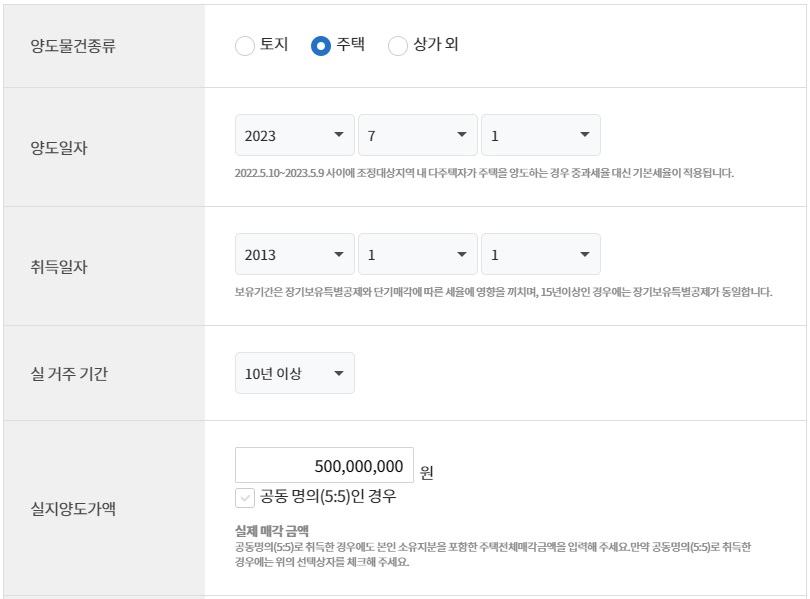The image size is (810, 599).
Task: Click the 500,000,000 sale price input field
Action: coord(323,464)
